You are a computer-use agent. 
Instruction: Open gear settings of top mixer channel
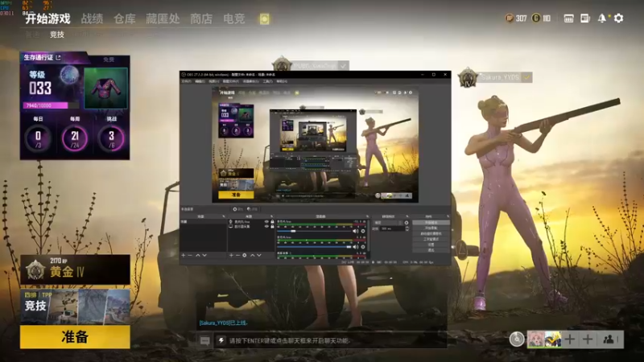363,231
